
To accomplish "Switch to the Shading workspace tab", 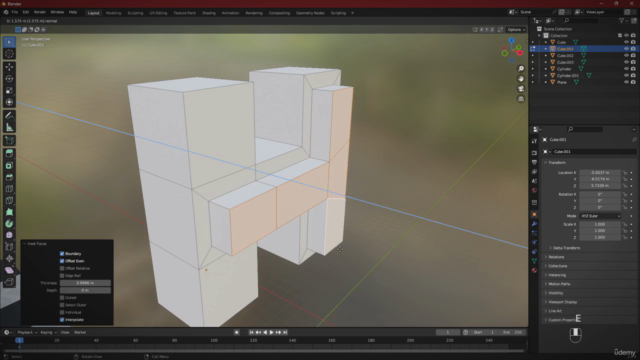I will point(209,13).
